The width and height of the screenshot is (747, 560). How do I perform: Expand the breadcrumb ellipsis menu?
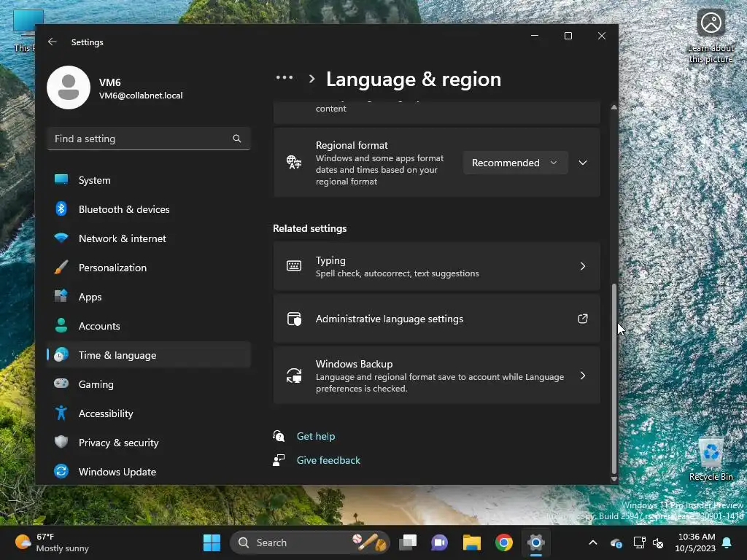click(285, 77)
